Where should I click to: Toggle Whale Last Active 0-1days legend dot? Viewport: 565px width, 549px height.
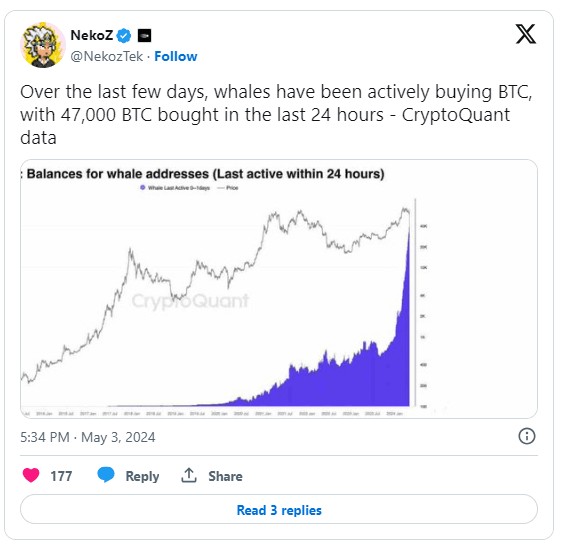pyautogui.click(x=142, y=188)
